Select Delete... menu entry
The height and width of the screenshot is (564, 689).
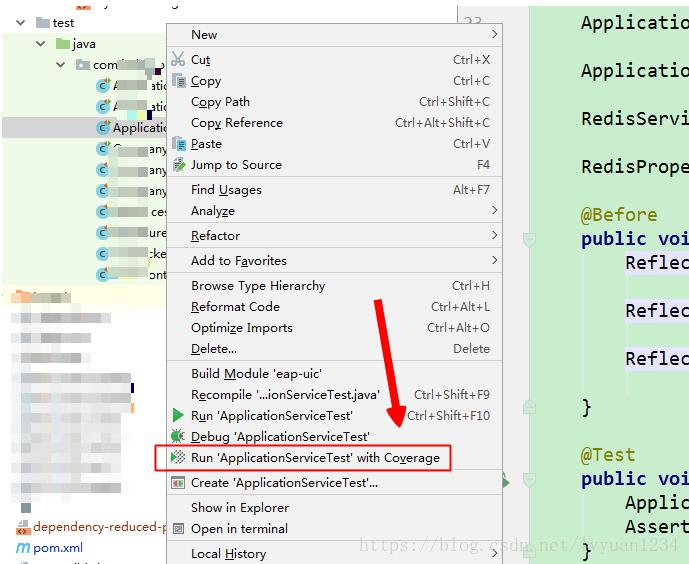[x=334, y=349]
